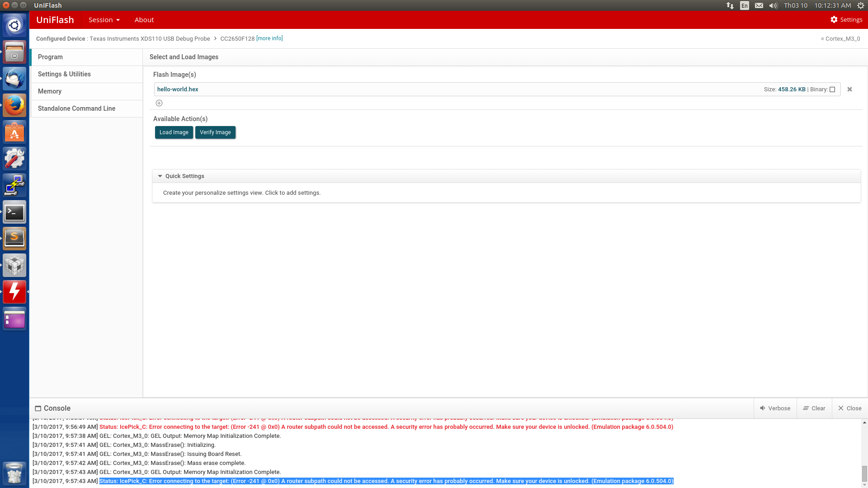Screen dimensions: 868x488
Task: Select Settings & Utilities in sidebar
Action: click(64, 74)
